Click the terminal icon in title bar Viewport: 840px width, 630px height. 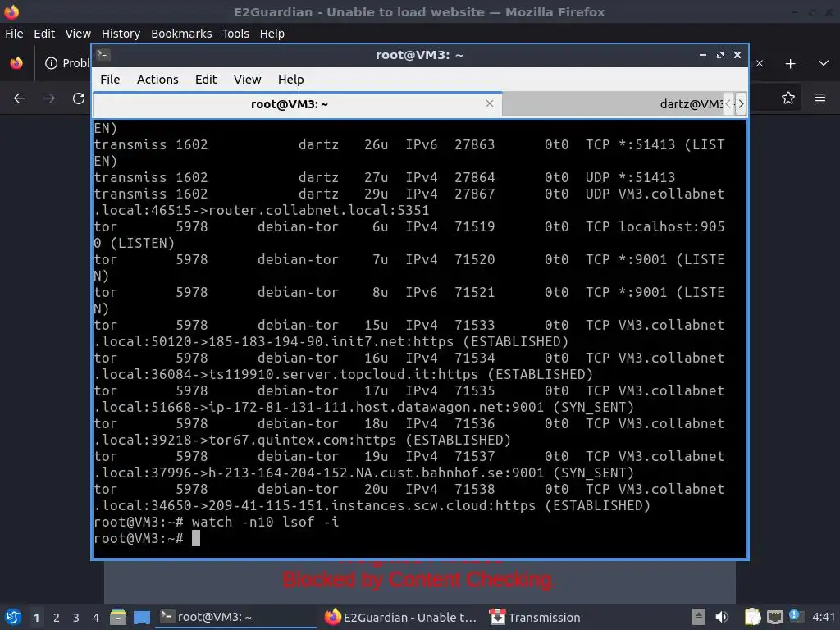(x=103, y=55)
